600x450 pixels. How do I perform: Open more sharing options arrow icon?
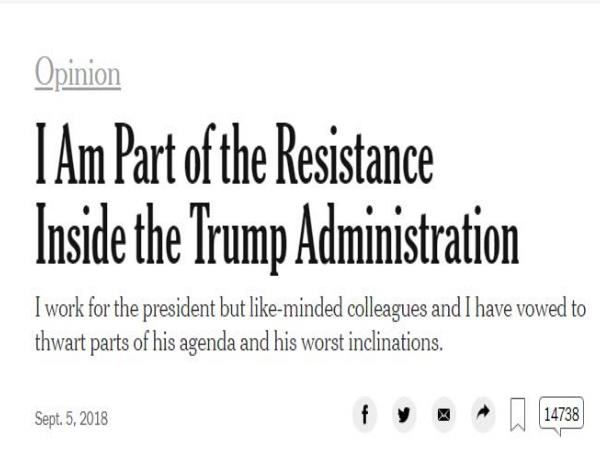481,413
